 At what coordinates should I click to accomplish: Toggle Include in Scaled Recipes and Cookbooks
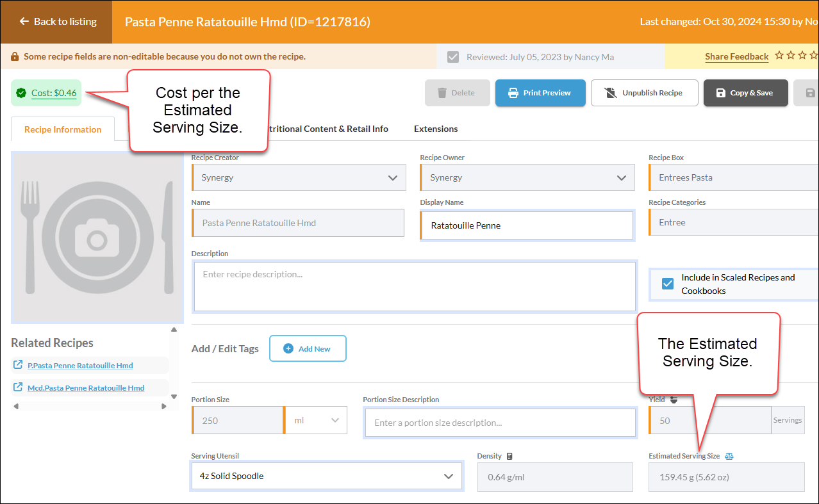(668, 284)
